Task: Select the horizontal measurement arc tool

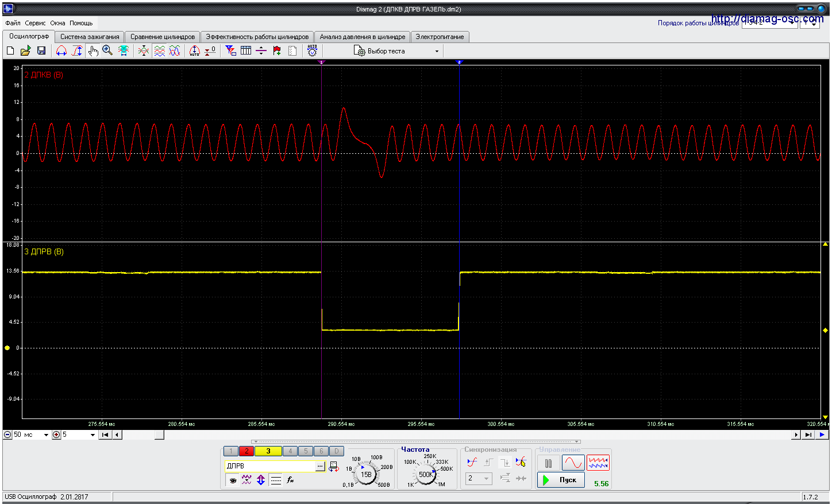Action: point(61,51)
